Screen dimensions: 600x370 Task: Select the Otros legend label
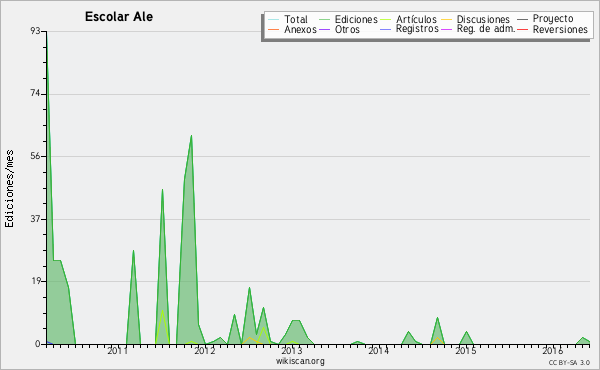pyautogui.click(x=347, y=29)
